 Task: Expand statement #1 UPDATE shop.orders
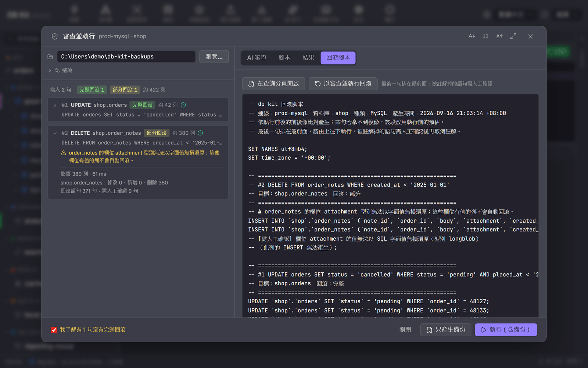pos(55,105)
